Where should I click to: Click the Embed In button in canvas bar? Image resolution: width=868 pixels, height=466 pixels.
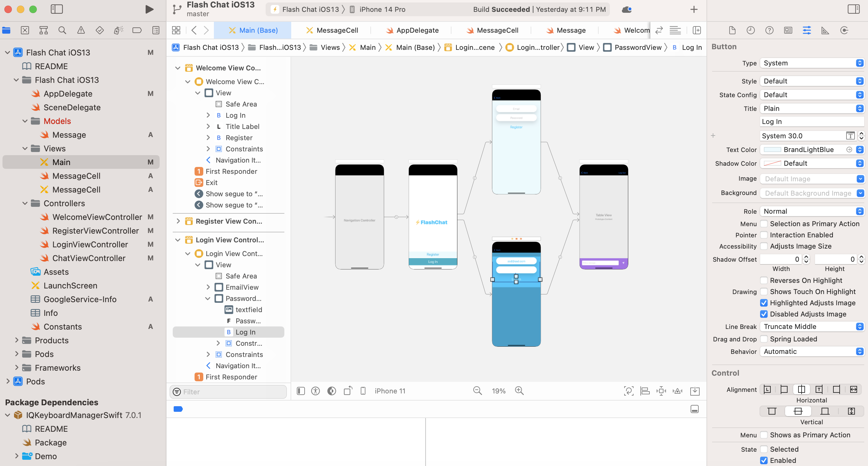pyautogui.click(x=695, y=391)
